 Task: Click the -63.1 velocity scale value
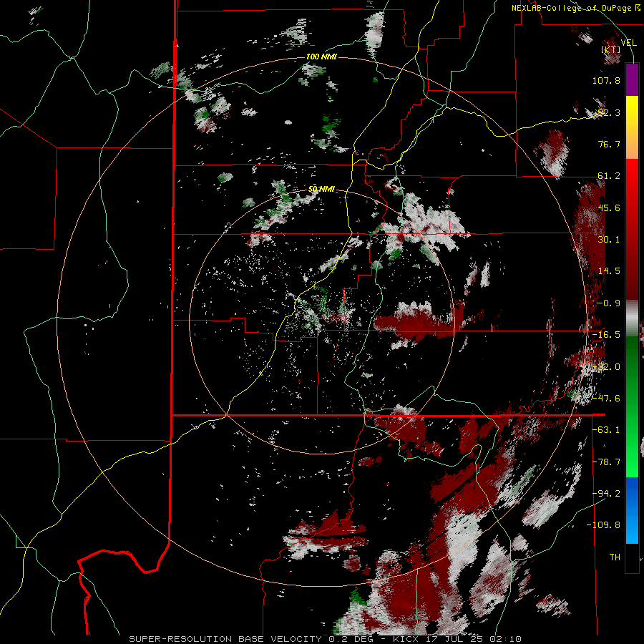click(x=606, y=430)
